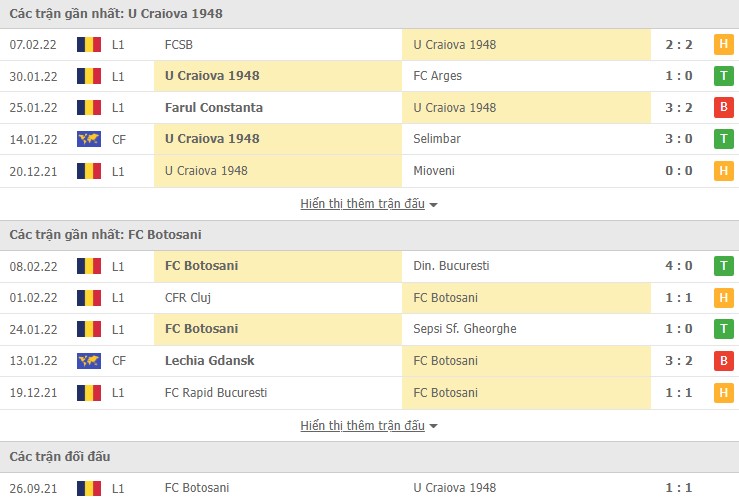This screenshot has width=739, height=504.
Task: Open highlighted U Craiova 1948 in FCSB row
Action: [454, 45]
